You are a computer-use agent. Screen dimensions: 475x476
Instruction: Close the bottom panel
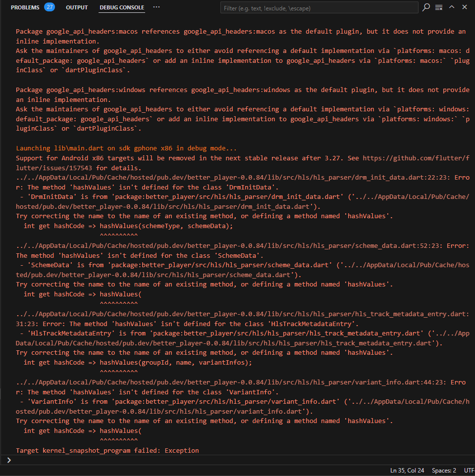(x=465, y=7)
